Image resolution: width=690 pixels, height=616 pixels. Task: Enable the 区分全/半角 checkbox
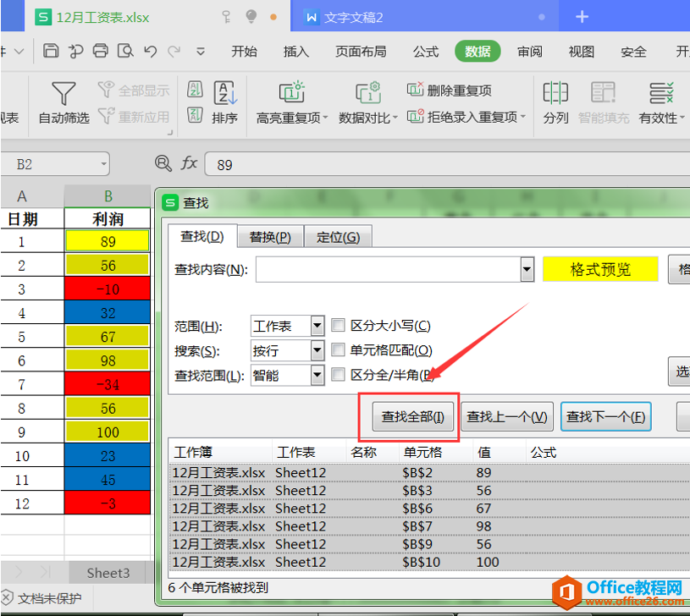point(338,374)
